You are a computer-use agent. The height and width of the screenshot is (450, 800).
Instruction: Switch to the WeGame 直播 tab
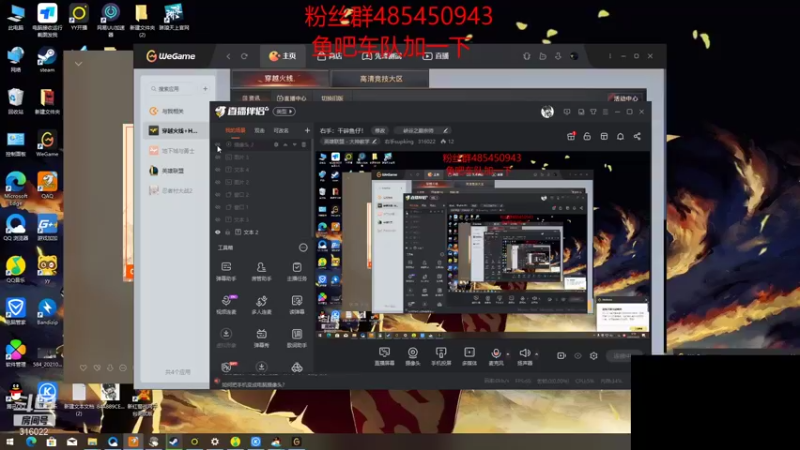436,56
